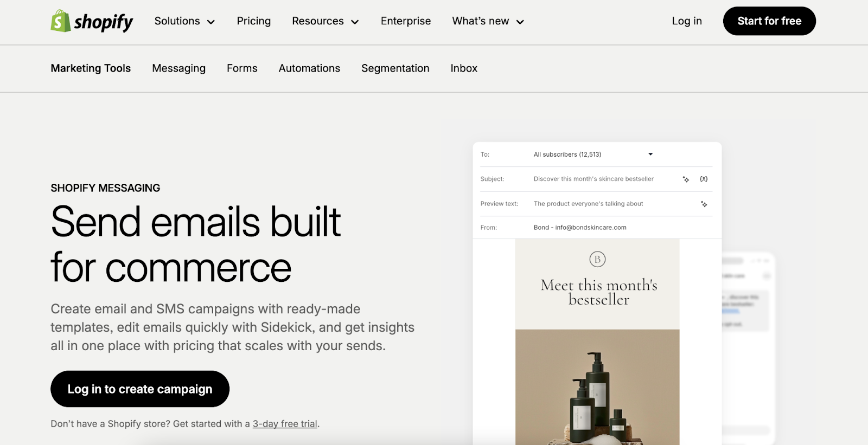
Task: Select the Marketing Tools tab
Action: (x=91, y=68)
